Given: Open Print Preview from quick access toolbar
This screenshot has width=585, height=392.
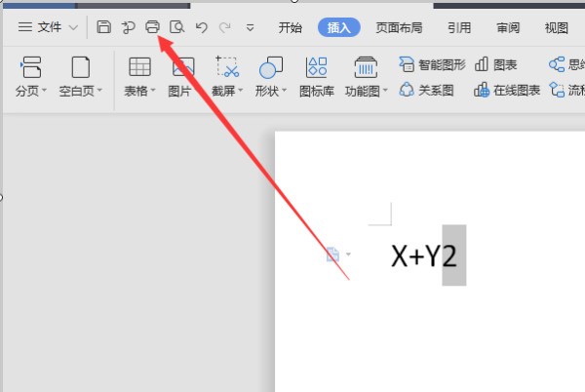Looking at the screenshot, I should coord(176,27).
